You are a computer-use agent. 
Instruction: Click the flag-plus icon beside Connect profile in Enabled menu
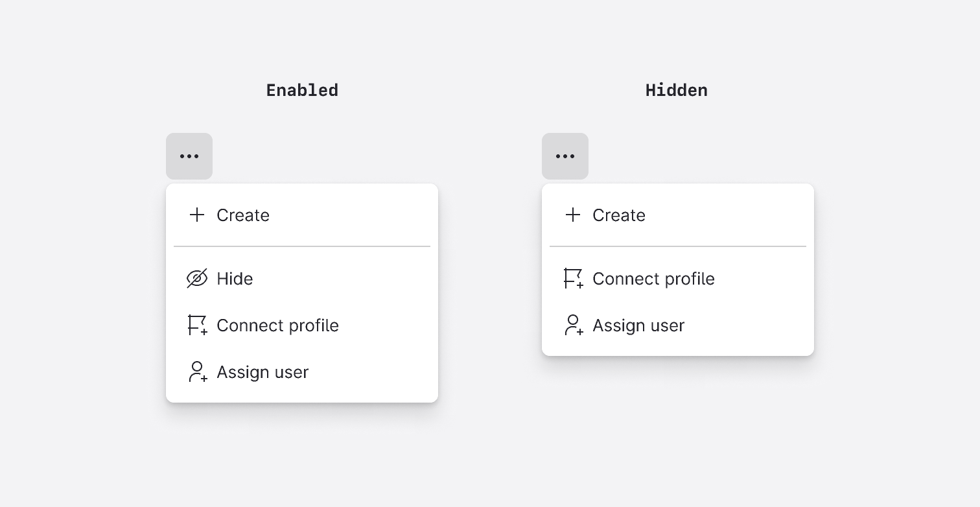click(x=196, y=325)
